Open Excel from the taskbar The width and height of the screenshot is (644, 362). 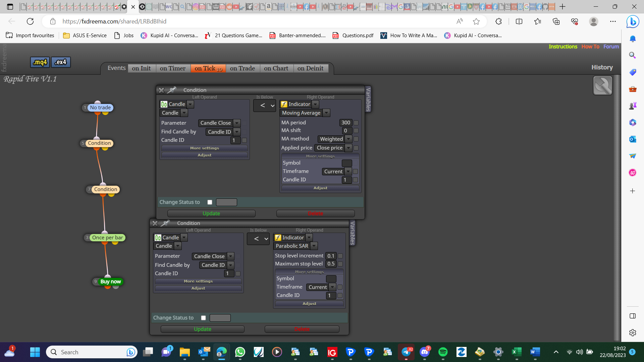517,352
